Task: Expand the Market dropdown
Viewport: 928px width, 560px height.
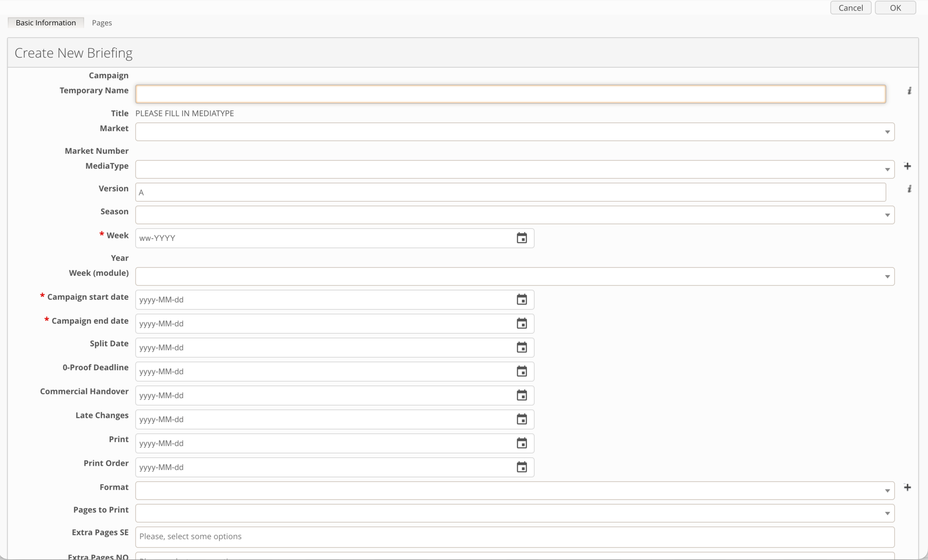Action: (515, 132)
